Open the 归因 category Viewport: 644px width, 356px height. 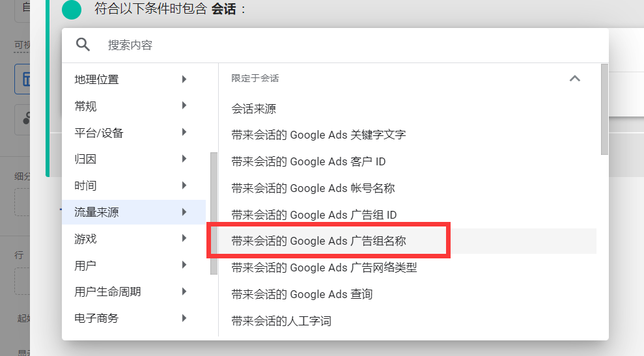tap(133, 159)
